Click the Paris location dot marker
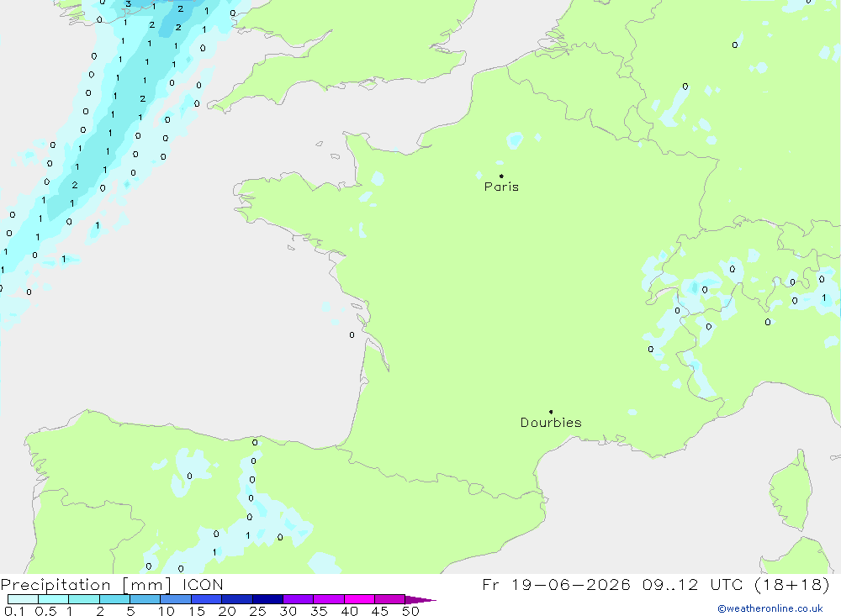This screenshot has height=616, width=841. (501, 176)
